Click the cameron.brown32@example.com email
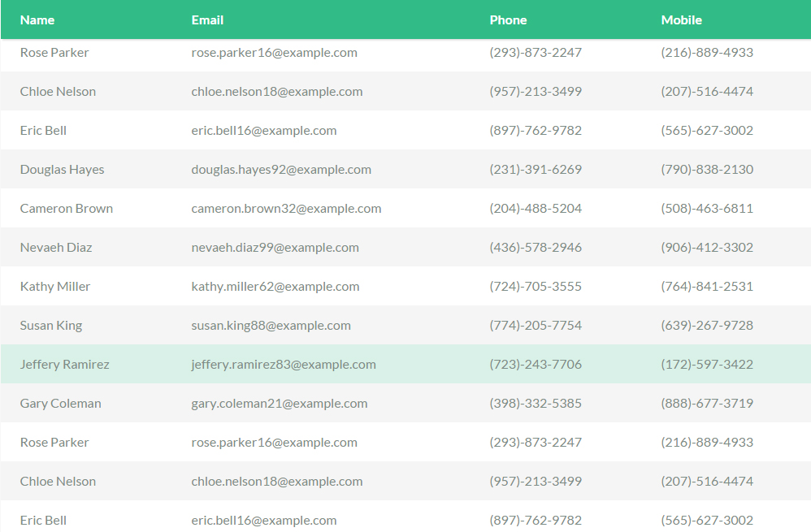The image size is (811, 532). [287, 209]
